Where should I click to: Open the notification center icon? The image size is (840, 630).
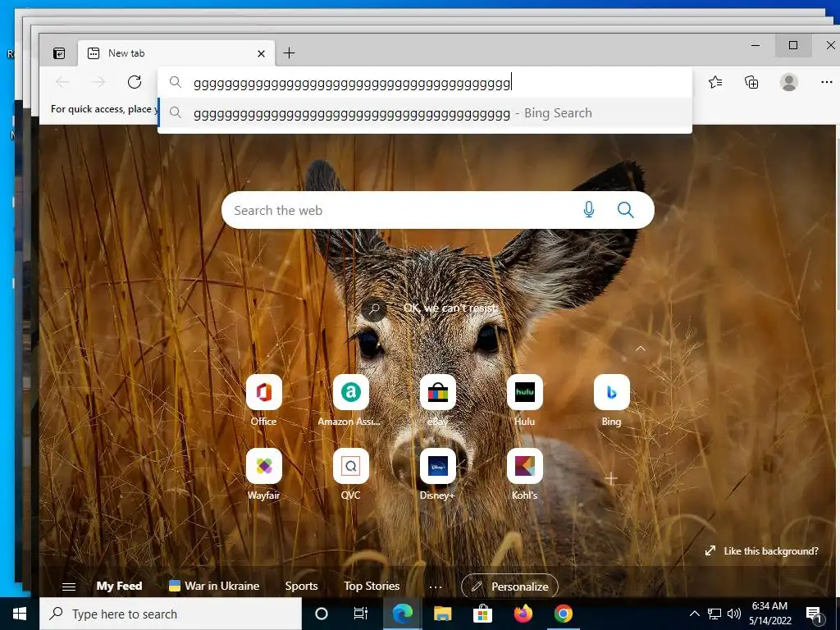point(815,614)
